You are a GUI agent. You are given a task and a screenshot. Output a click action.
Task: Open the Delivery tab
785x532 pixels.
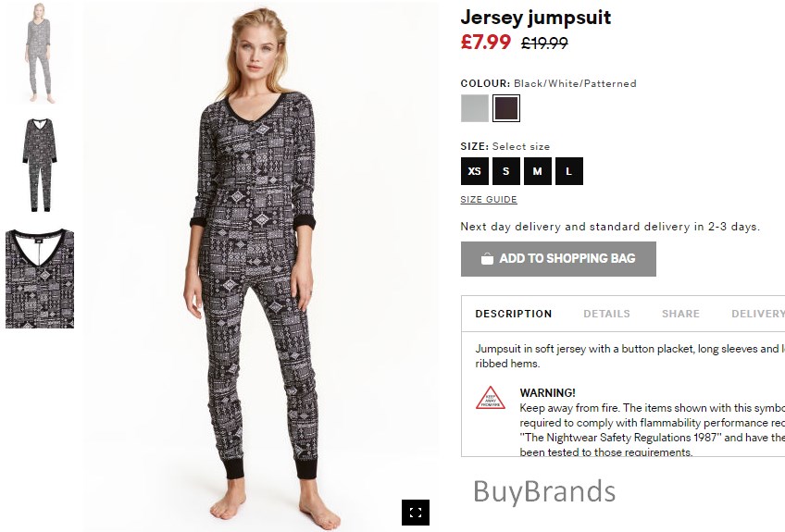click(x=757, y=314)
